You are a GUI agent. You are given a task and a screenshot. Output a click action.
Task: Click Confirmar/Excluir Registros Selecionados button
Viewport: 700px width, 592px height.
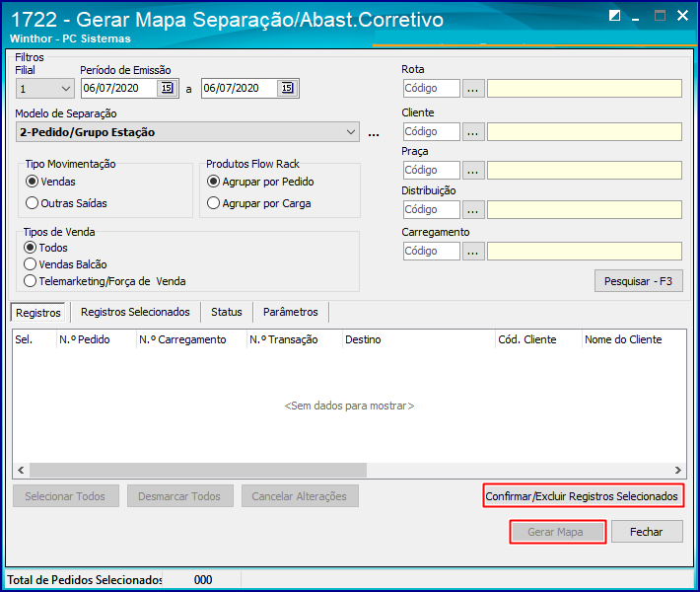click(583, 496)
